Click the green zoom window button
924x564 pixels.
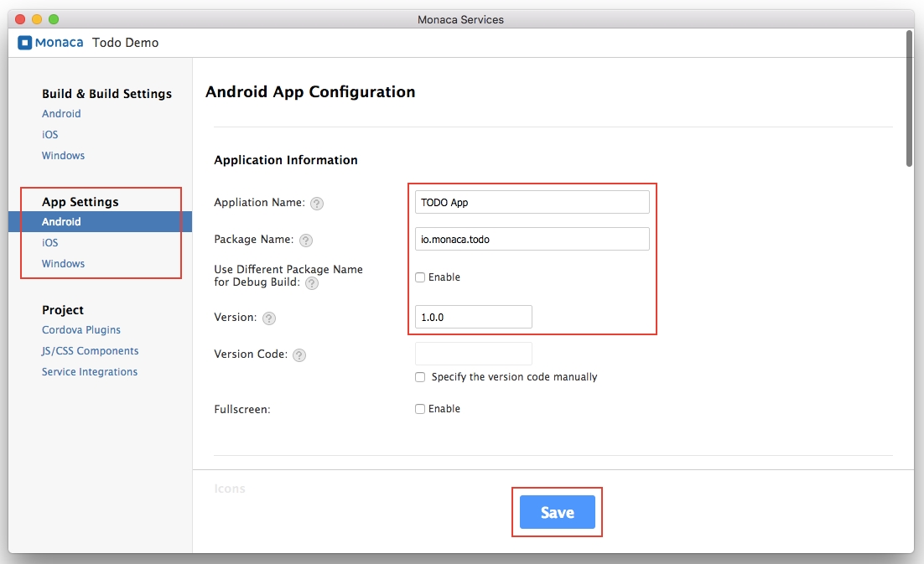54,19
